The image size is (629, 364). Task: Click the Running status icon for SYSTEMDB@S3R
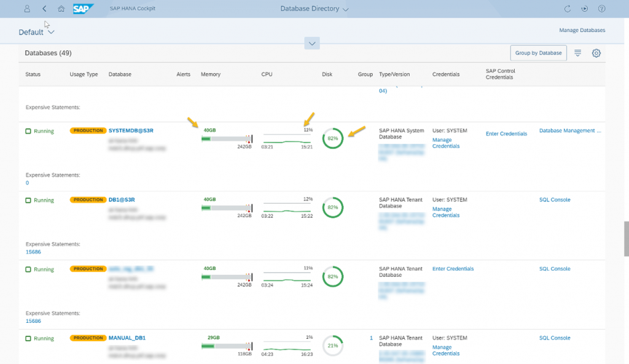(x=28, y=131)
